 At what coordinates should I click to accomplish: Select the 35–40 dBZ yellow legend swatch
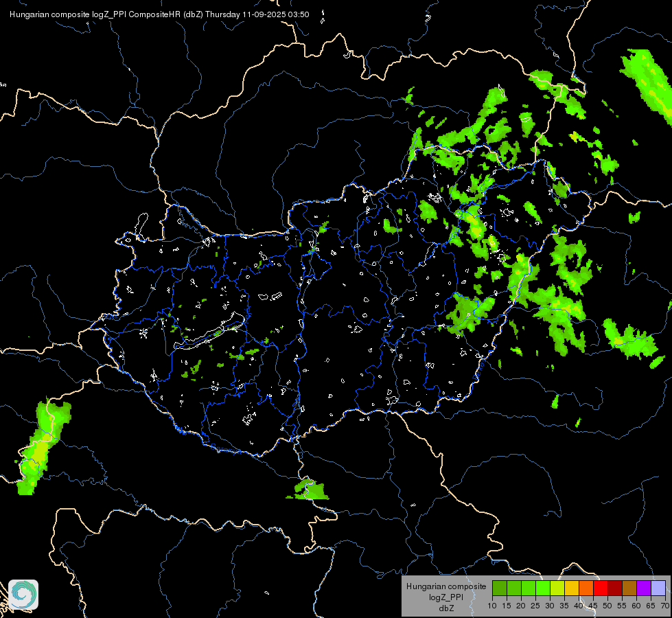coord(572,588)
